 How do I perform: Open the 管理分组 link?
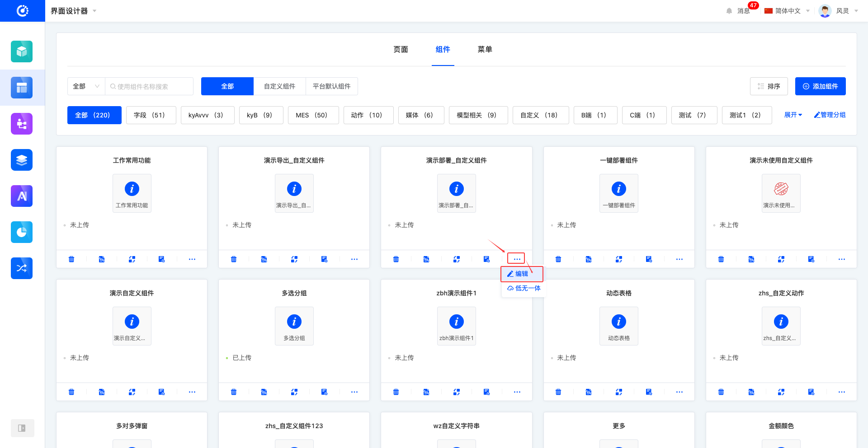click(830, 115)
